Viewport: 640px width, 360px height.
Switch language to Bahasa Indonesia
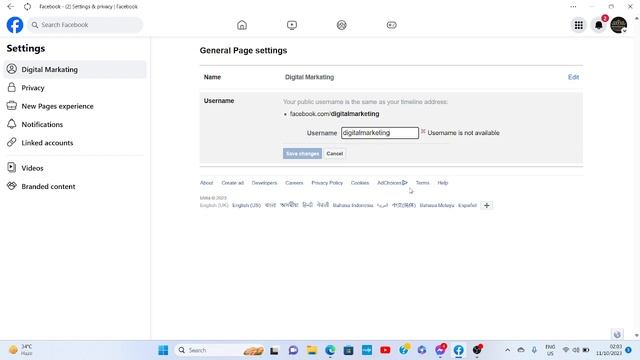353,205
